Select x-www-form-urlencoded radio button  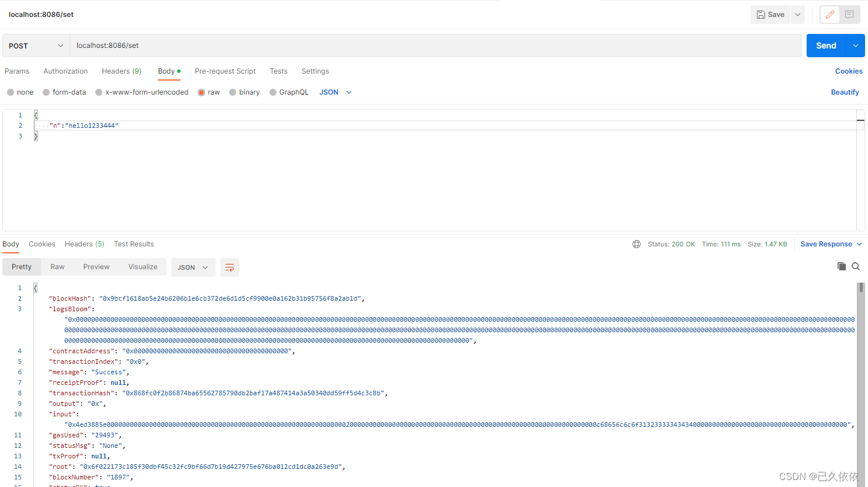tap(99, 92)
